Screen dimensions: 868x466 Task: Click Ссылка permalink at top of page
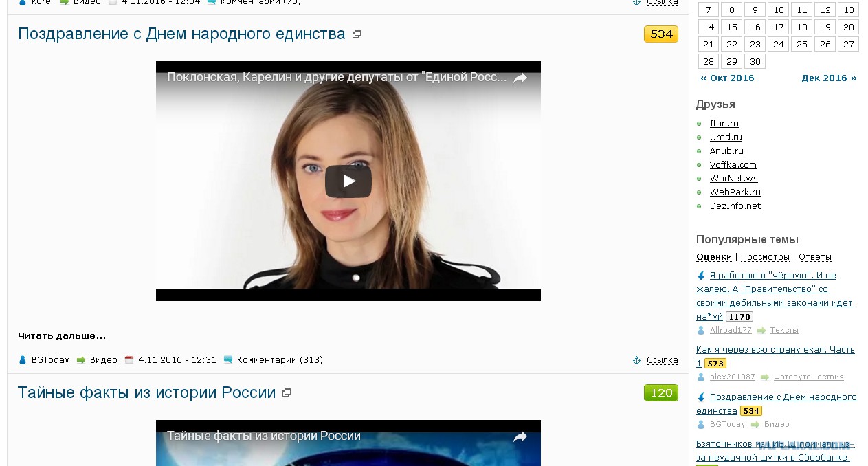(x=663, y=3)
